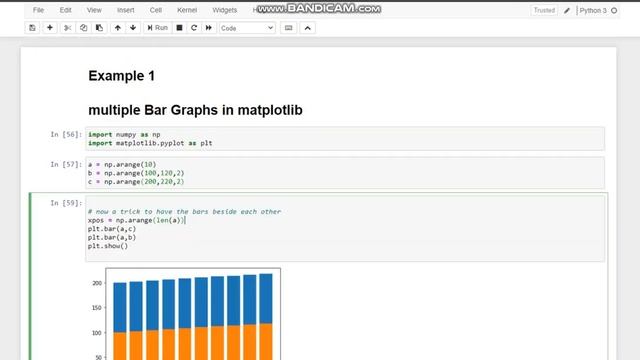Click the c = np.arange(200,220,2) line

pos(136,182)
